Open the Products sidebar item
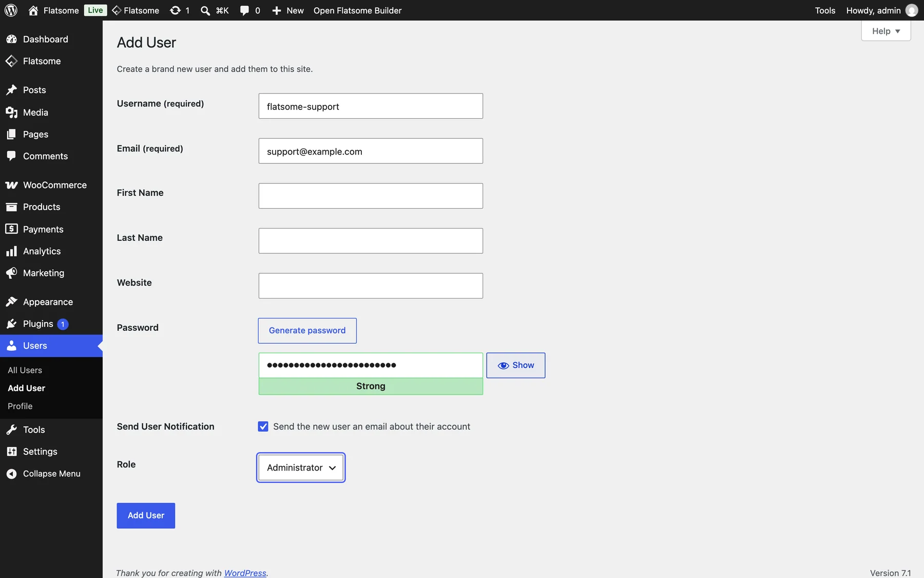The width and height of the screenshot is (924, 578). 51,207
